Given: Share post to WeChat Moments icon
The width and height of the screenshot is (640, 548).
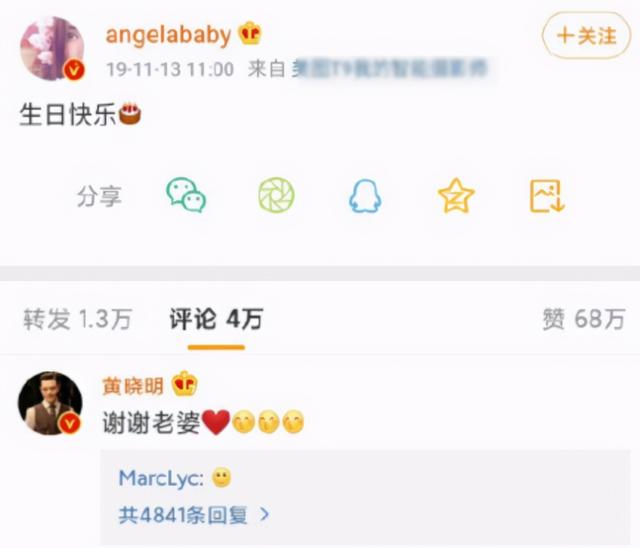Looking at the screenshot, I should (x=276, y=195).
